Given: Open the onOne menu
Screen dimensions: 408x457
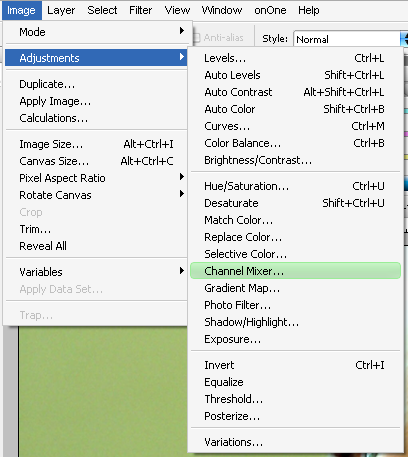Looking at the screenshot, I should [x=270, y=10].
